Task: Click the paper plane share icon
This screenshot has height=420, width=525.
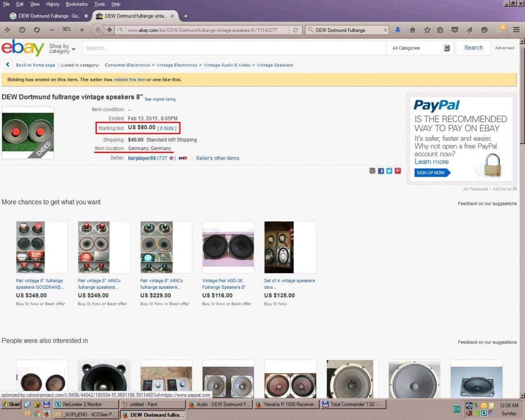Action: pyautogui.click(x=469, y=30)
